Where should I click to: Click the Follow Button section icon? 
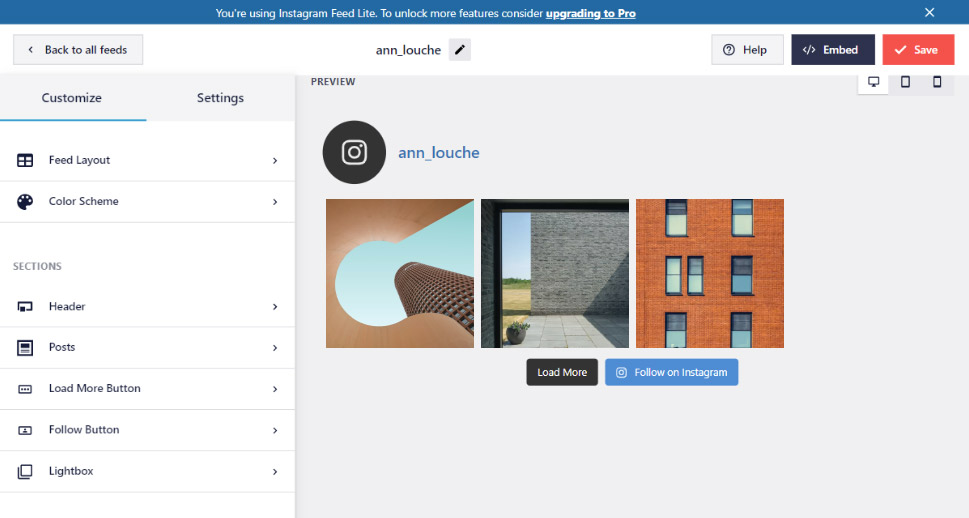25,430
